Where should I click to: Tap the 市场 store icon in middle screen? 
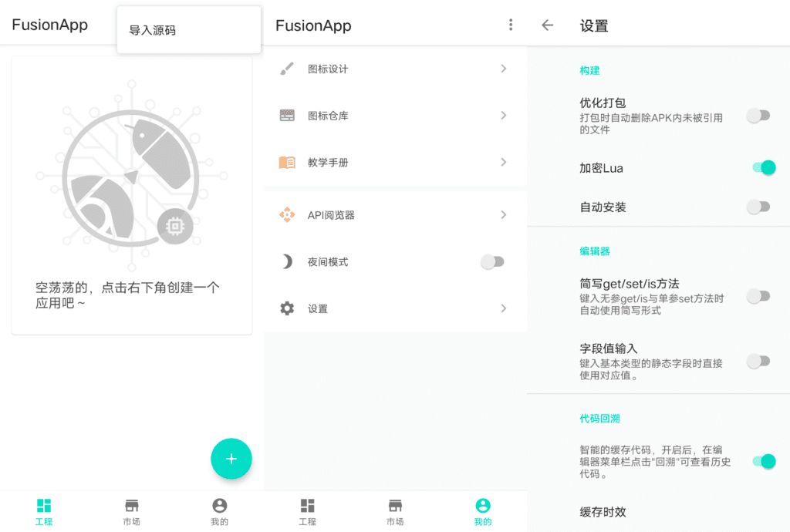(395, 505)
